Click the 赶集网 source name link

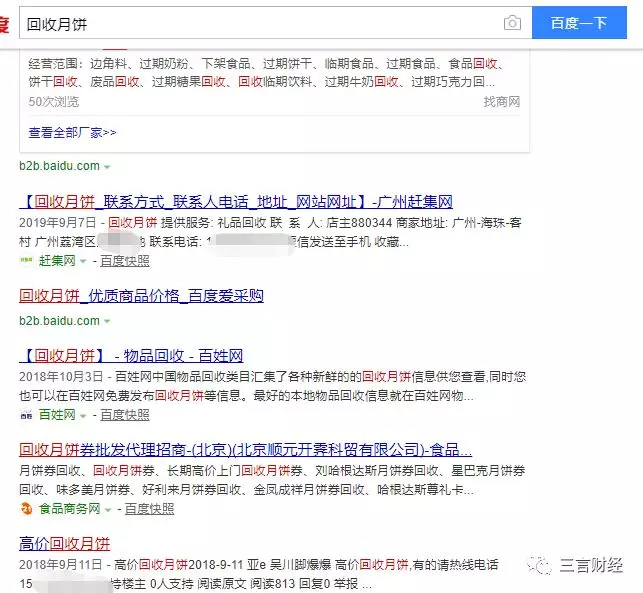(57, 260)
